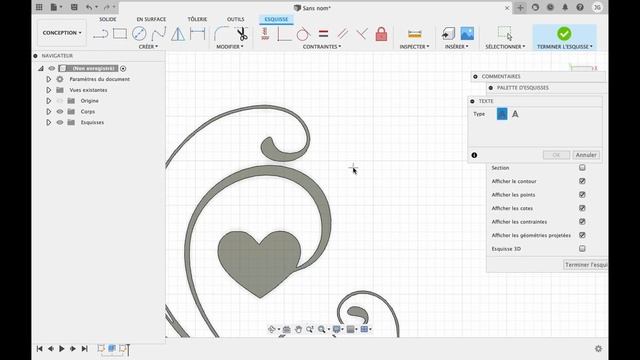Enable the Esquisse 3D checkbox
The width and height of the screenshot is (640, 360).
(582, 248)
